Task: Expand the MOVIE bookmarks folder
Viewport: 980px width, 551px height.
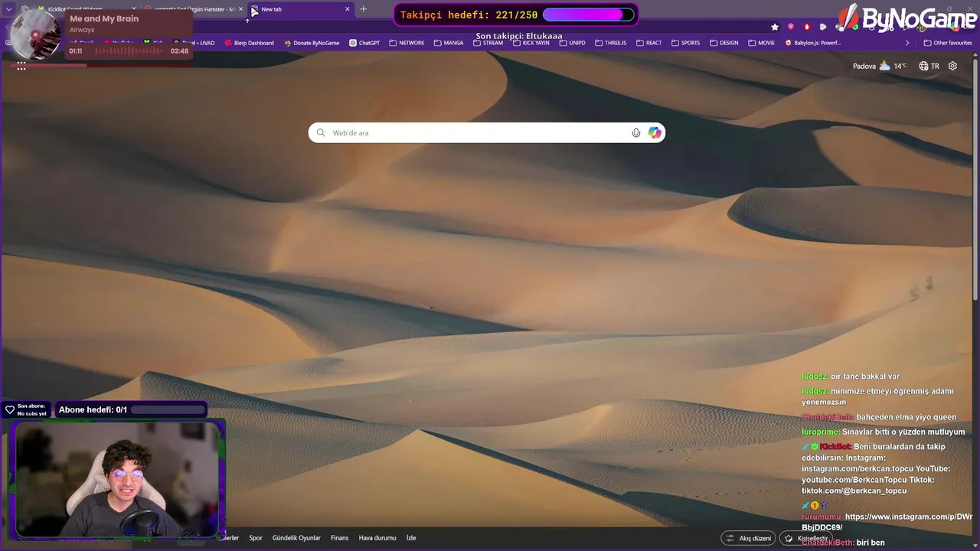Action: 761,43
